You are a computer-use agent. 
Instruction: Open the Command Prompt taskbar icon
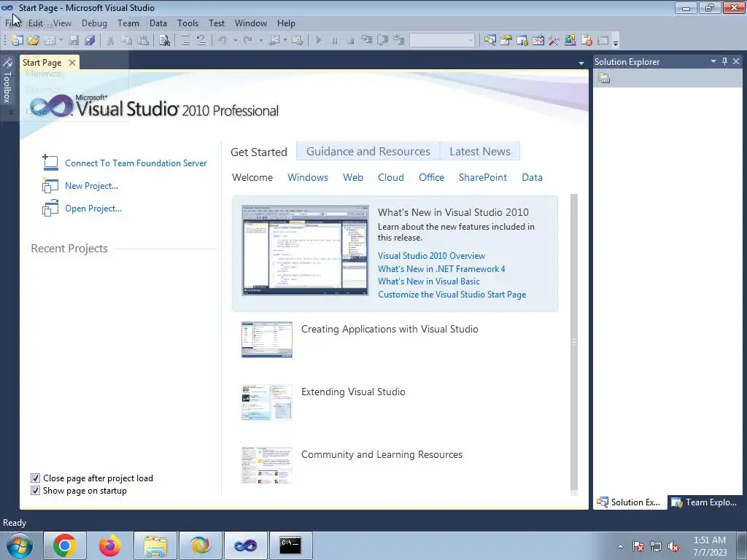pos(290,545)
